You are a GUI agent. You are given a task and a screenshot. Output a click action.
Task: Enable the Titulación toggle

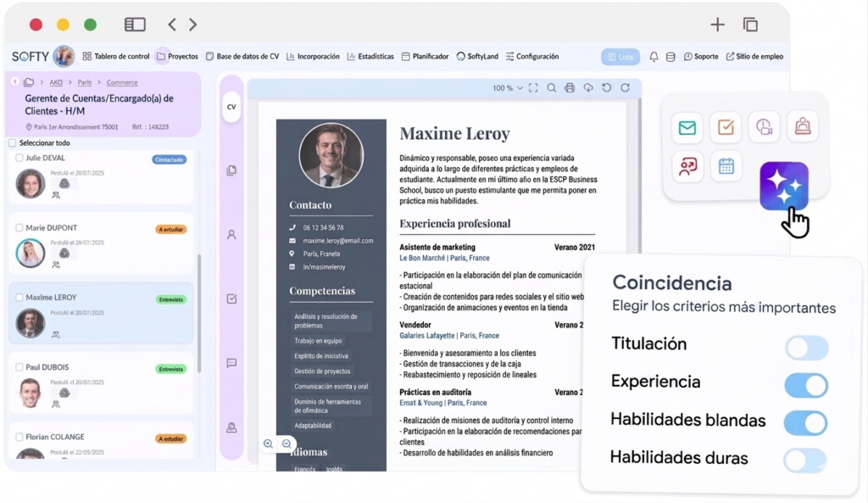[806, 348]
